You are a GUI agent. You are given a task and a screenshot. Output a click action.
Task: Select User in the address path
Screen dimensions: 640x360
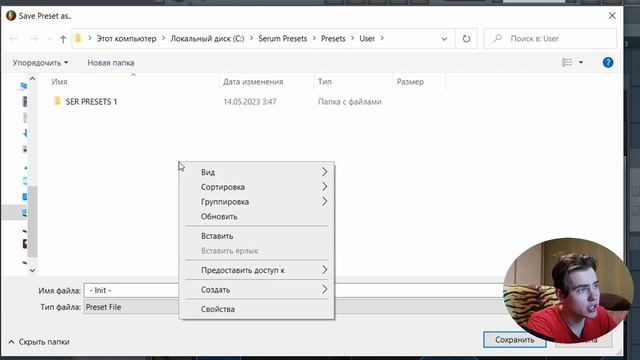tap(367, 39)
